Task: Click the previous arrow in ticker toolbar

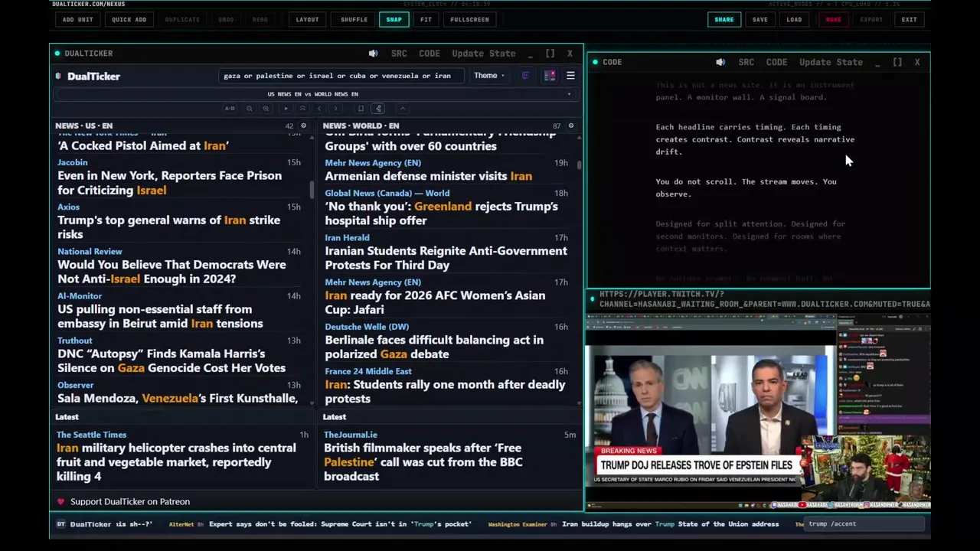Action: (319, 109)
